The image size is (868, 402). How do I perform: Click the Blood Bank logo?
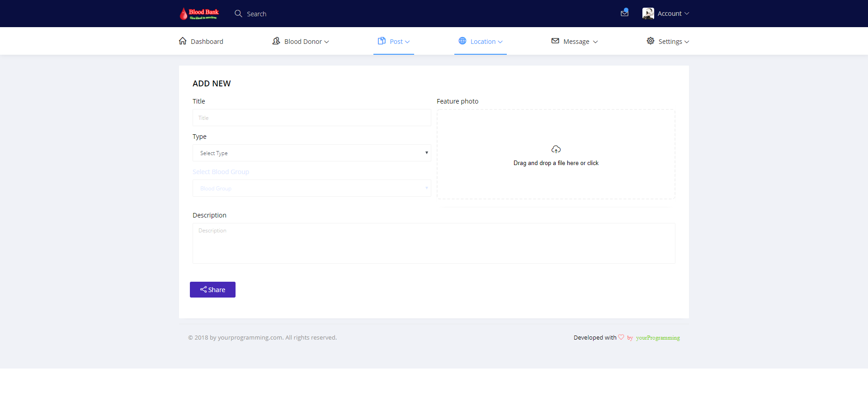199,14
